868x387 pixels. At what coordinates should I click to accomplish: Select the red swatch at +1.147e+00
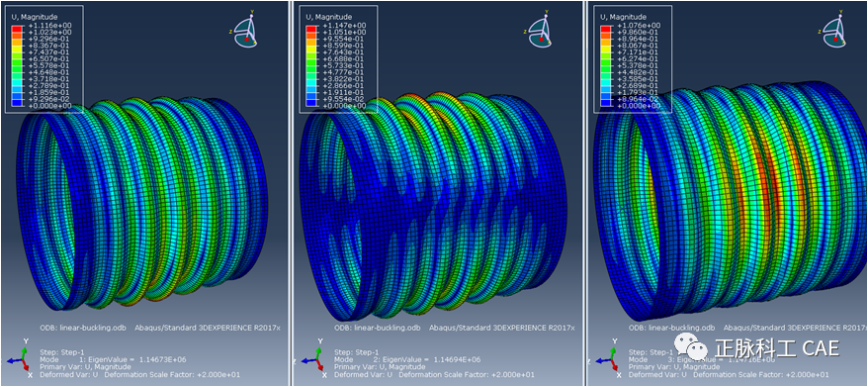(311, 27)
